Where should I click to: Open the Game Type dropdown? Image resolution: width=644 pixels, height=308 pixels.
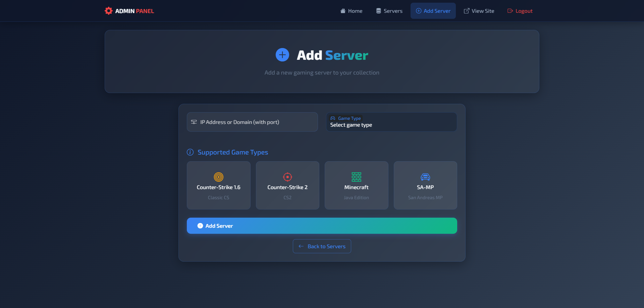[391, 125]
